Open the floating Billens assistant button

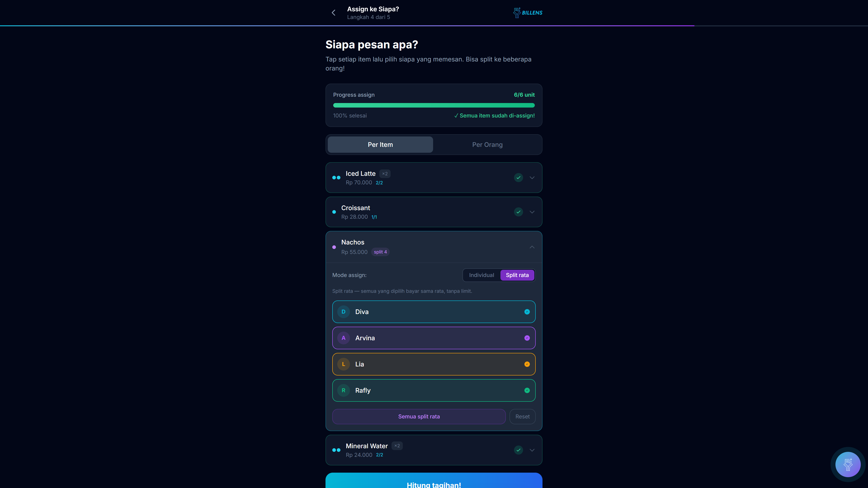[848, 465]
